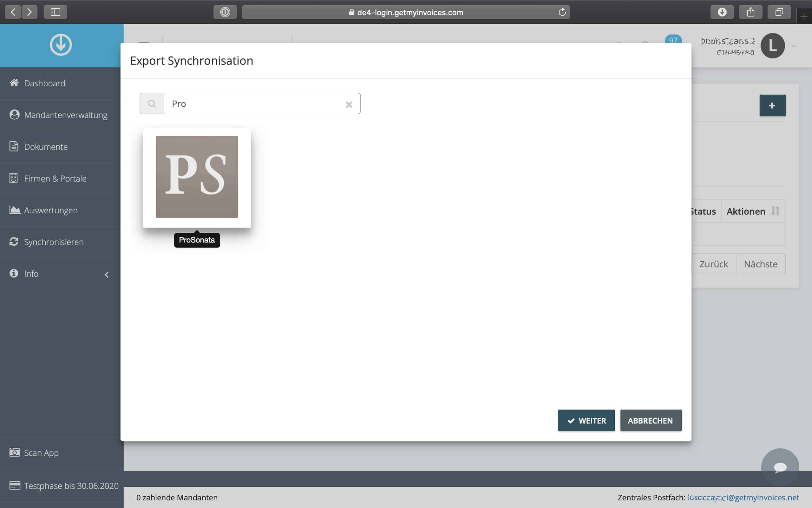Sort by the Aktionen column arrows
Viewport: 812px width, 508px height.
tap(775, 211)
